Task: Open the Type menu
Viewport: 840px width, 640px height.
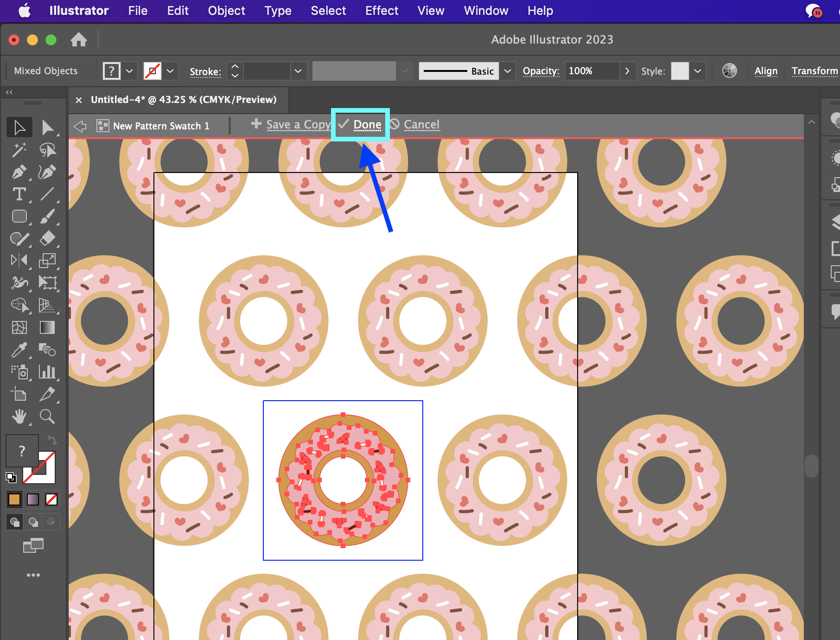Action: pyautogui.click(x=278, y=11)
